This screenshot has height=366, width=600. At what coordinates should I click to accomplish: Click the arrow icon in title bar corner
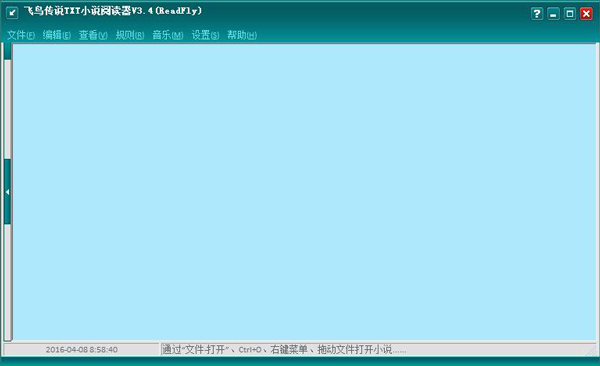pos(12,13)
